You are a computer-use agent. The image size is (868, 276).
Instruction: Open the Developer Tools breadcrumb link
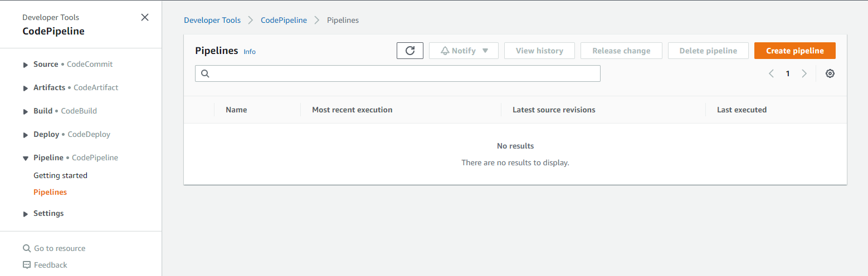click(212, 20)
